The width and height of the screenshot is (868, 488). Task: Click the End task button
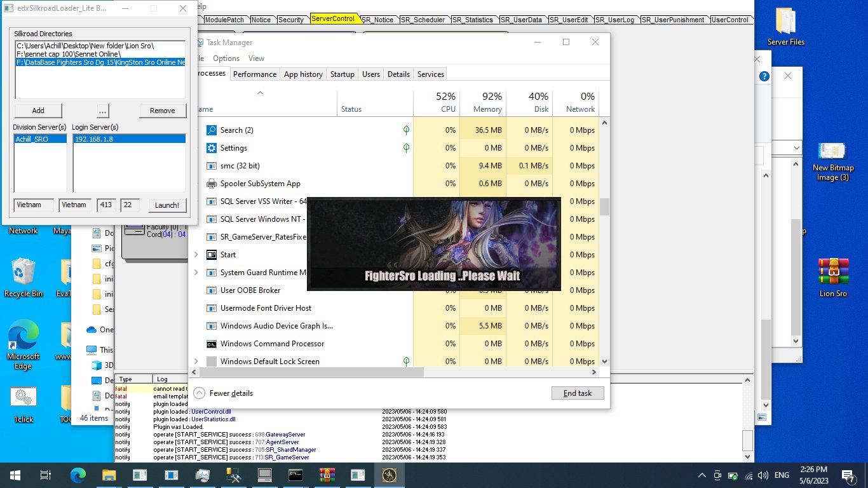[578, 393]
